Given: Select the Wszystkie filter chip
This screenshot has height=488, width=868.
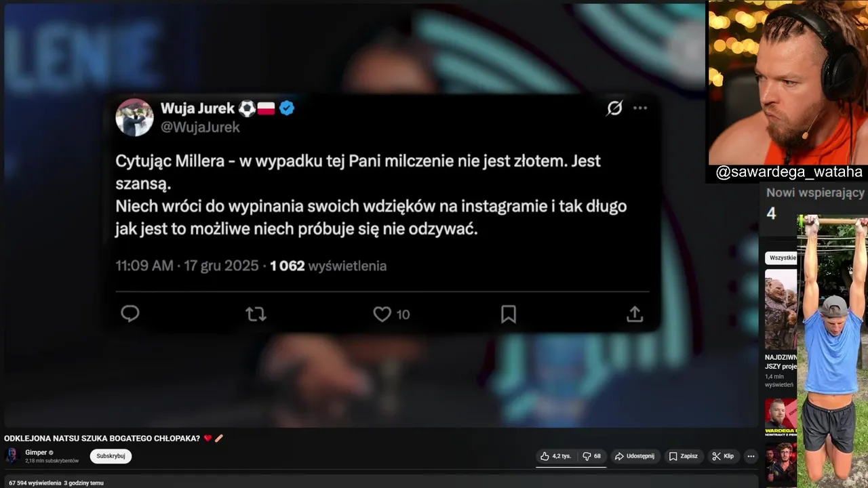Looking at the screenshot, I should (x=781, y=258).
